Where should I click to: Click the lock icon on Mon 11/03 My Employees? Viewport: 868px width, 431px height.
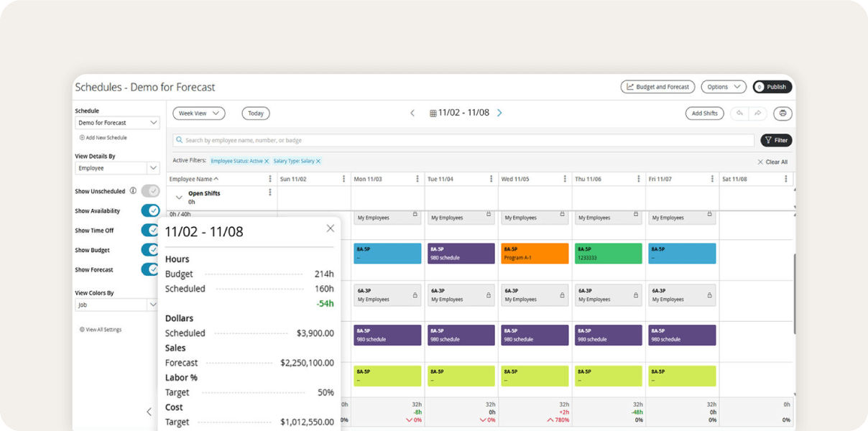point(416,213)
